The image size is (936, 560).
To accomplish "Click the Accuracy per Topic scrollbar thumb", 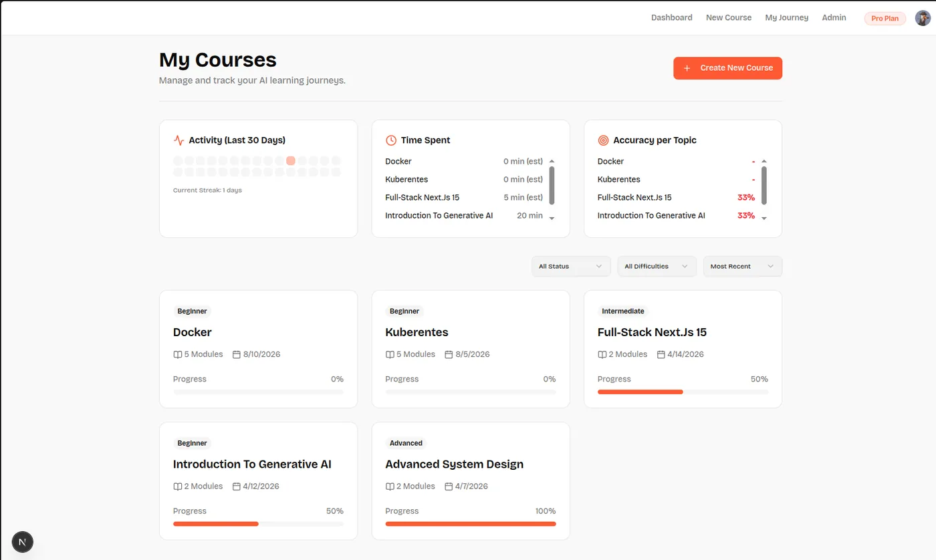I will pos(764,185).
